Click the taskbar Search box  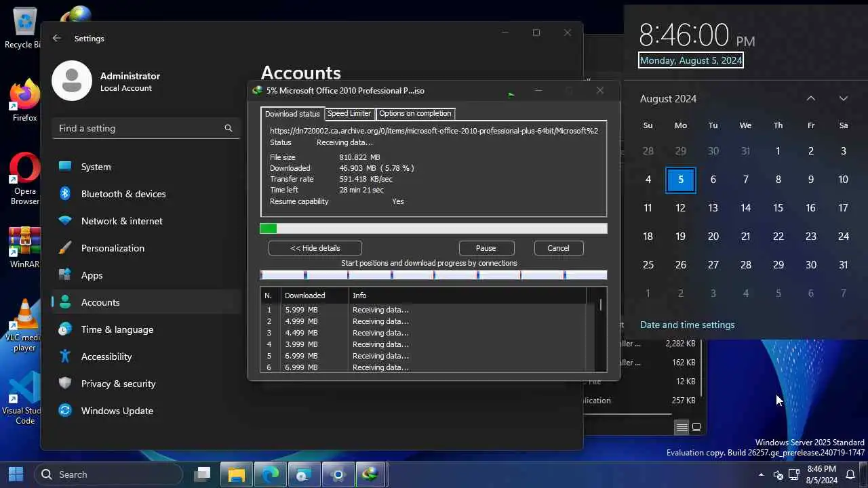pos(108,474)
